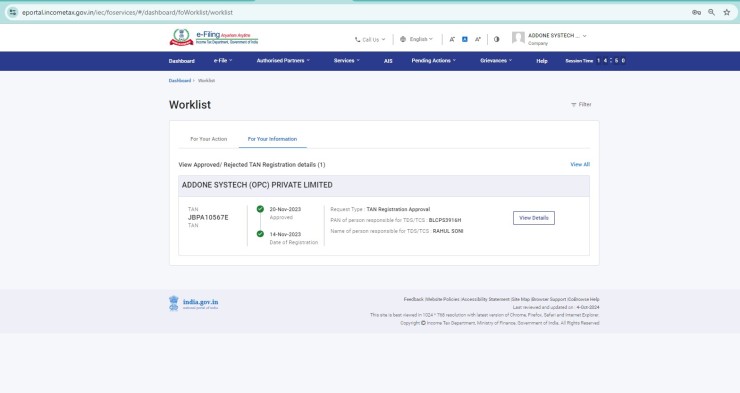Reset font size with blue A icon
The image size is (740, 393).
click(464, 39)
